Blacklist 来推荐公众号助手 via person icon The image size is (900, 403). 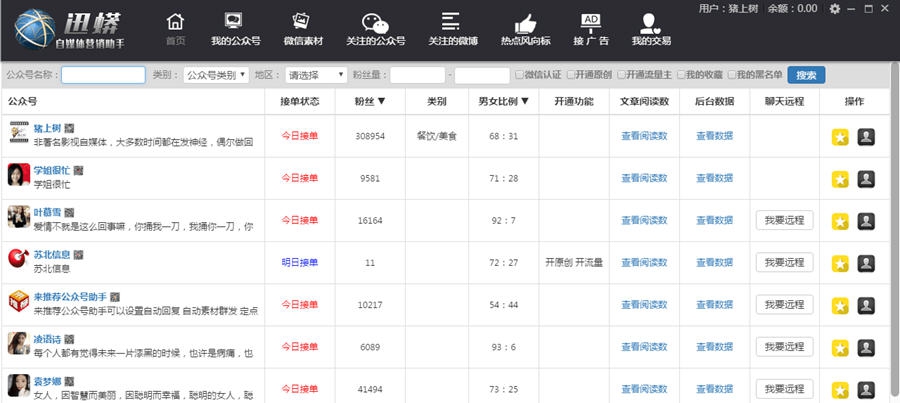point(866,305)
